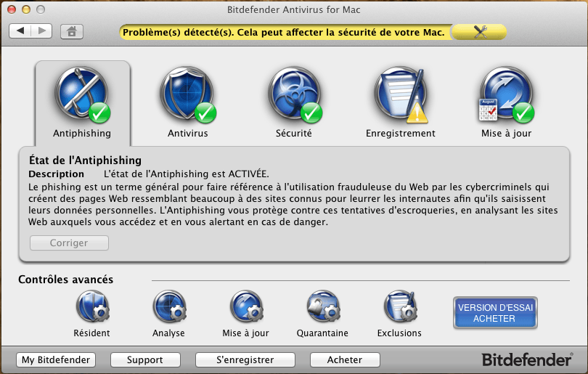Click the VERSION D'ESSAI ACHETER button
Screen dimensions: 588x374
(495, 313)
